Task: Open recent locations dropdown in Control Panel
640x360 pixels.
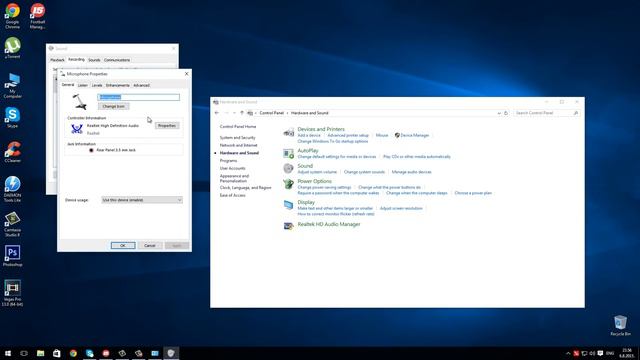Action: [234, 113]
